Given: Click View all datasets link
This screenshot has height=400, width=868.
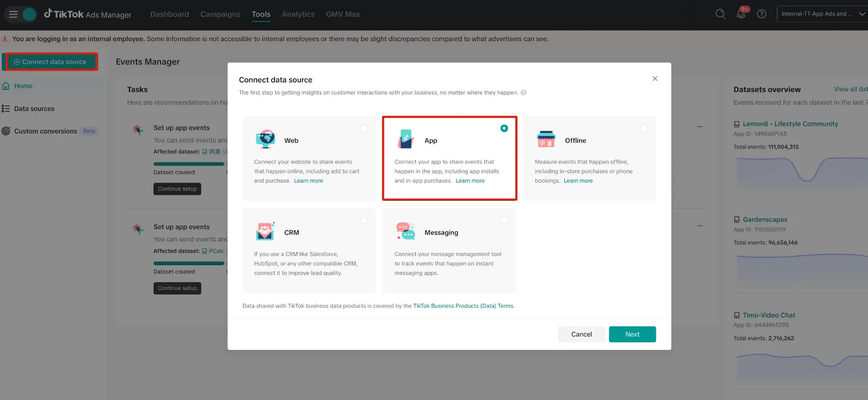Looking at the screenshot, I should pos(851,89).
